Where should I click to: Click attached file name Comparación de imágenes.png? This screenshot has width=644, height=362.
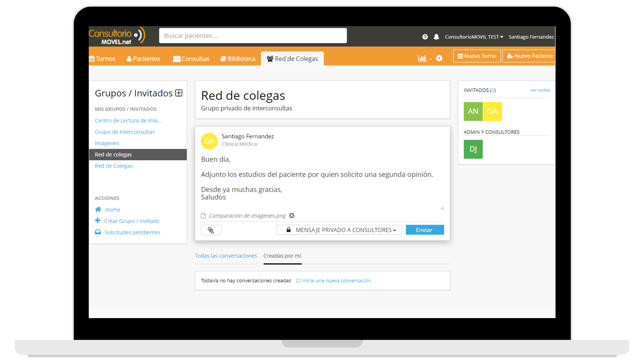tap(247, 216)
